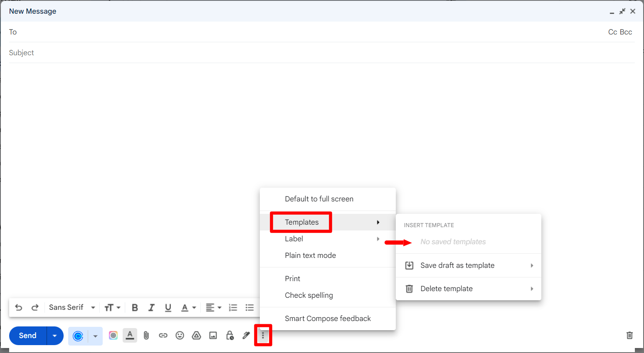Choose Print from the options menu

328,279
